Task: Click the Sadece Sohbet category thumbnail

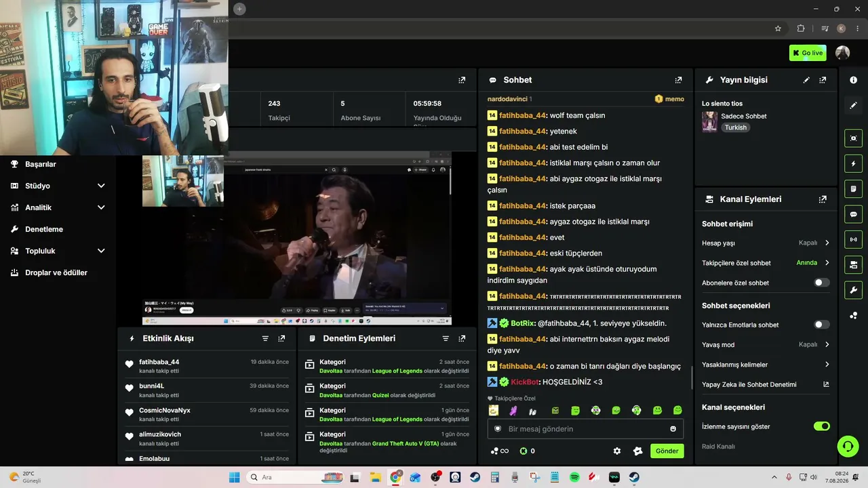Action: pos(709,121)
